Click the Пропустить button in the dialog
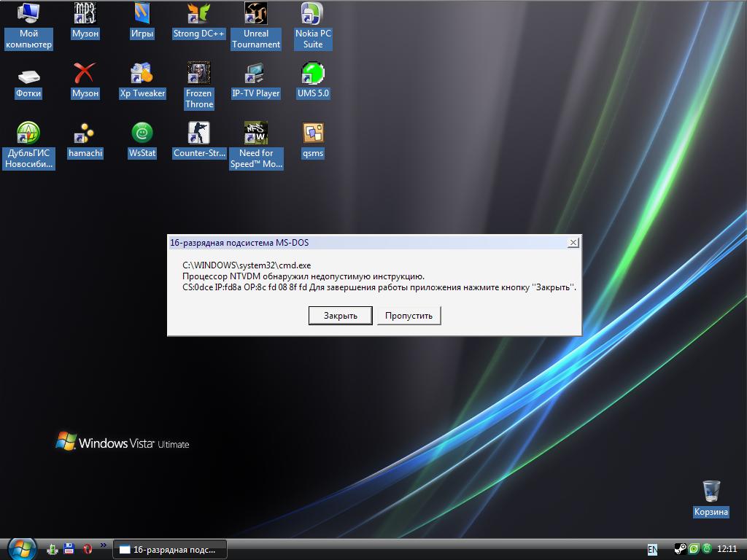Viewport: 747px width, 560px height. click(409, 316)
